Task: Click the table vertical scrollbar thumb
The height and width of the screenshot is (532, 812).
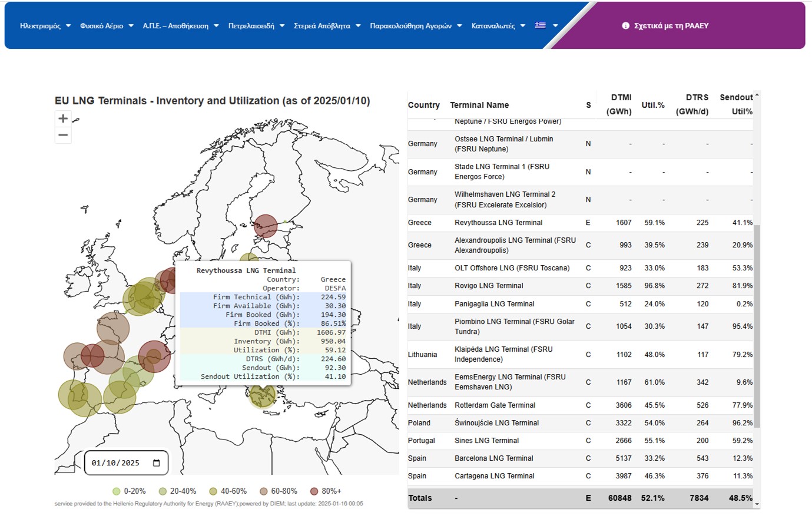Action: (x=757, y=326)
